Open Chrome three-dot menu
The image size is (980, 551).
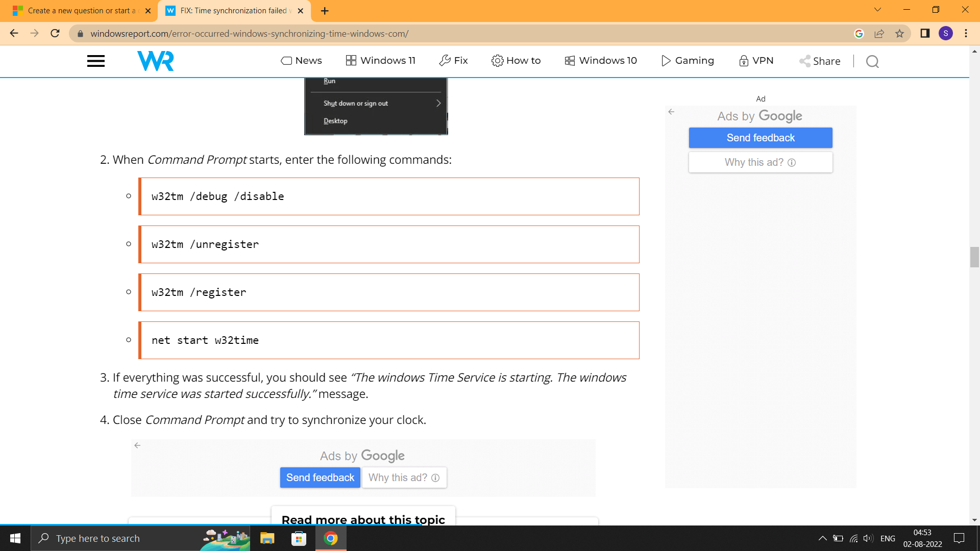(x=966, y=34)
